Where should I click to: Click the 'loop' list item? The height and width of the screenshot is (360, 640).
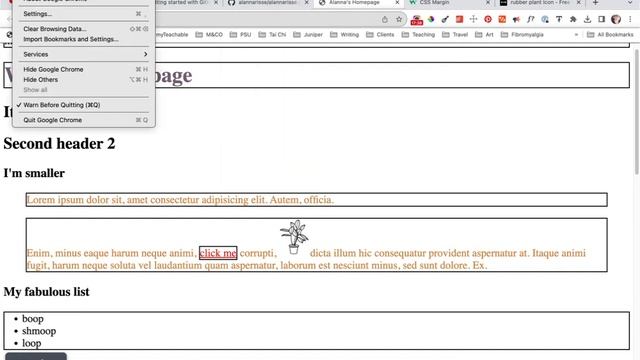[x=31, y=343]
